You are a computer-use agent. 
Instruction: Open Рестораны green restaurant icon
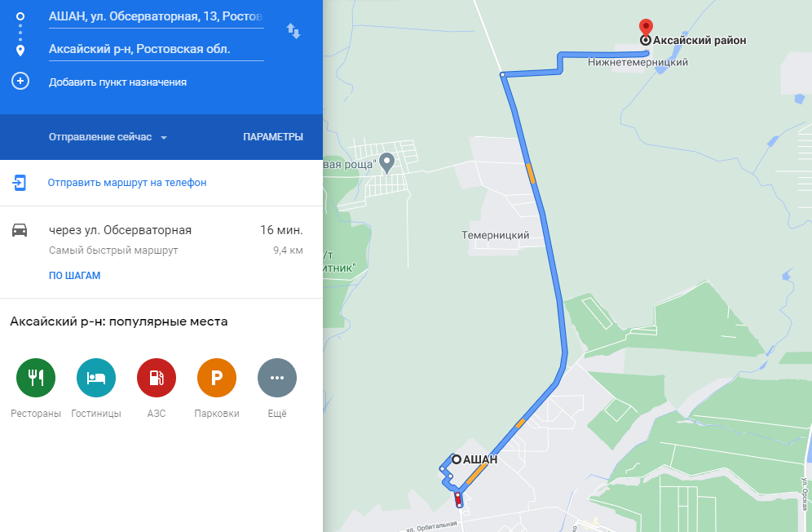click(36, 378)
